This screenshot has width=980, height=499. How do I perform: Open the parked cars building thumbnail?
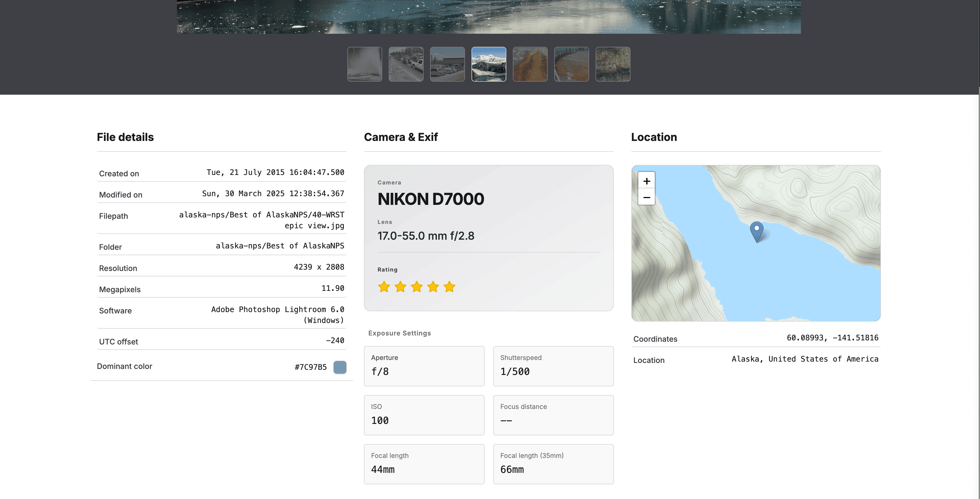(447, 64)
